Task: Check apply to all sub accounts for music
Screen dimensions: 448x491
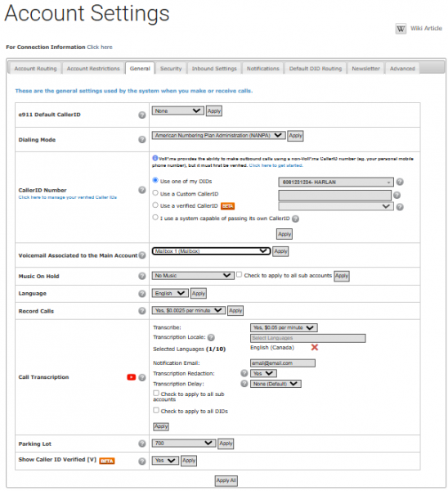Action: (239, 275)
